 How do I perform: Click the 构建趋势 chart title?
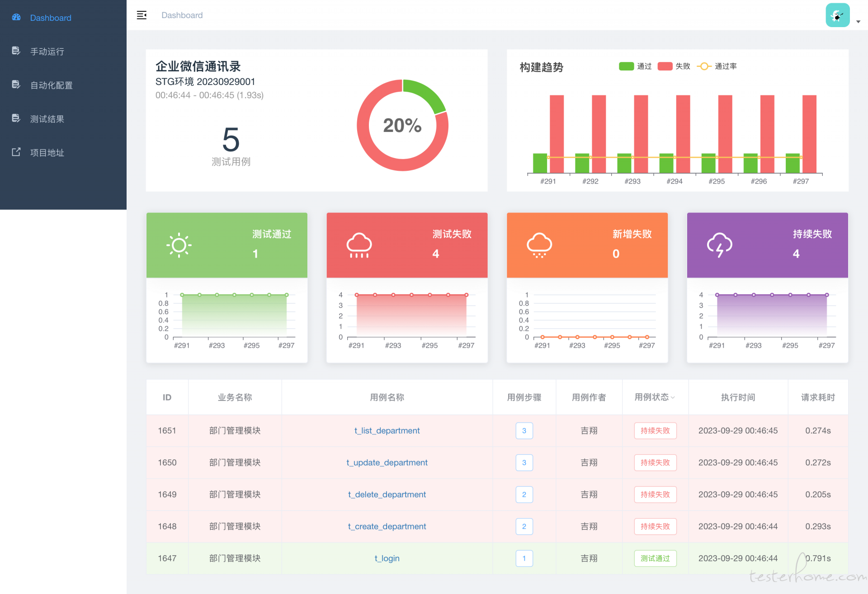(542, 67)
